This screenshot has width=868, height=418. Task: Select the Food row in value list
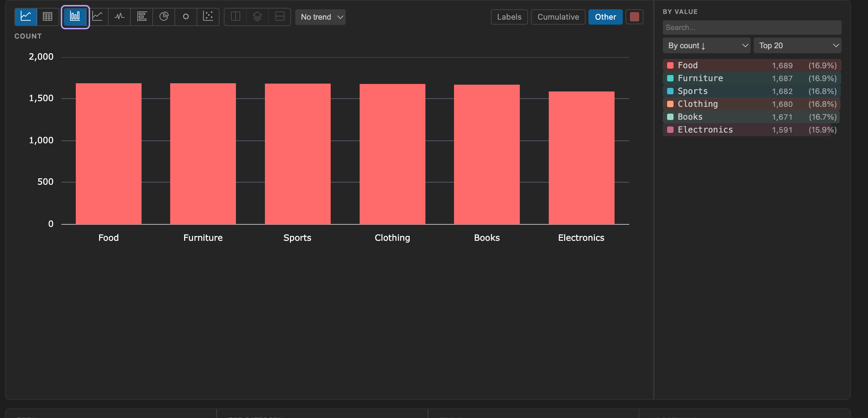coord(752,65)
